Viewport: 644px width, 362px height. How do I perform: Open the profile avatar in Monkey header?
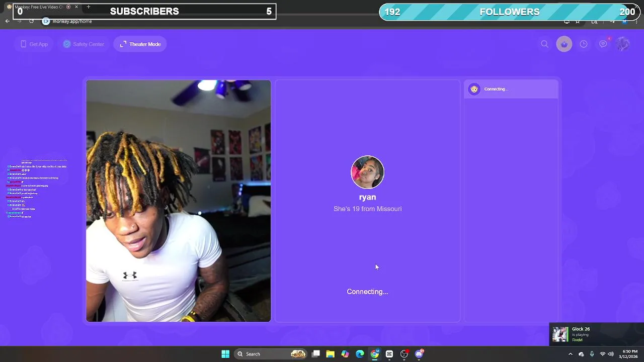pos(623,44)
